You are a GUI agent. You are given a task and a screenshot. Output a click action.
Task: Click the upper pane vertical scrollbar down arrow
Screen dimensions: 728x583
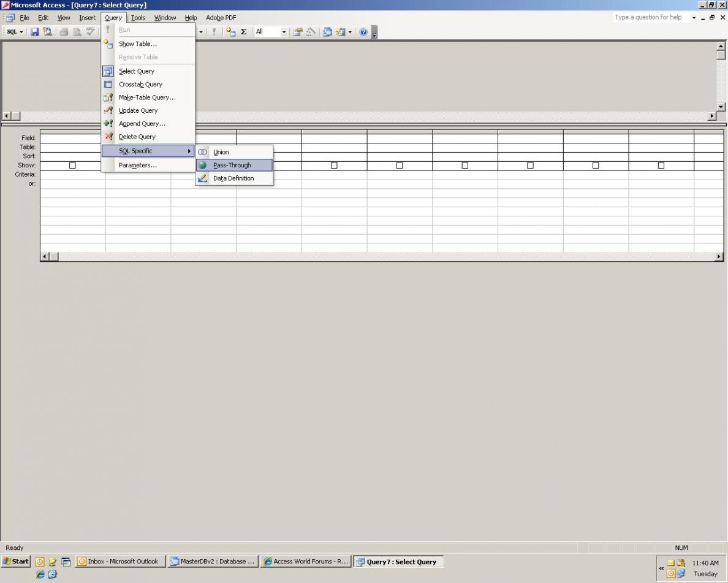[721, 107]
